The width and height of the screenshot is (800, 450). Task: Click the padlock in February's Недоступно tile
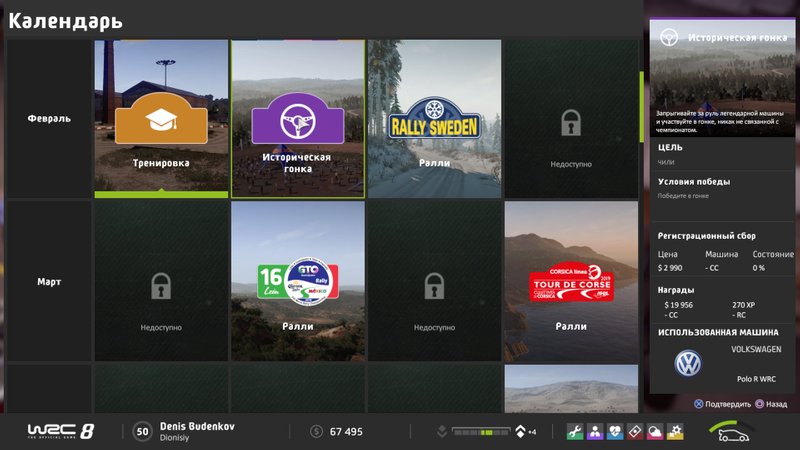pos(571,122)
